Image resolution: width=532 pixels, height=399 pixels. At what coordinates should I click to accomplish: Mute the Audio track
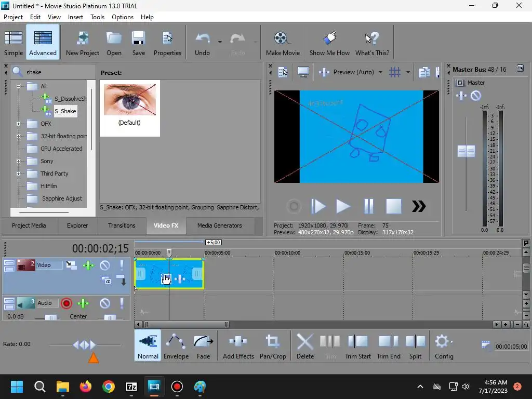(105, 303)
